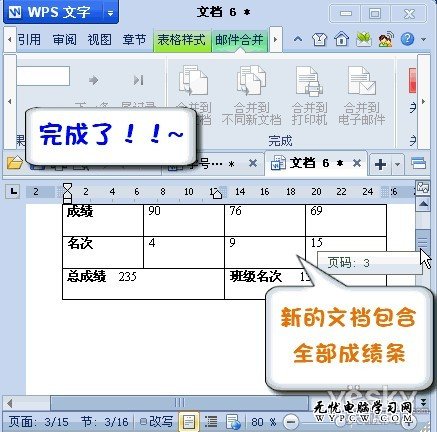Click the cell with value 76

pos(265,220)
